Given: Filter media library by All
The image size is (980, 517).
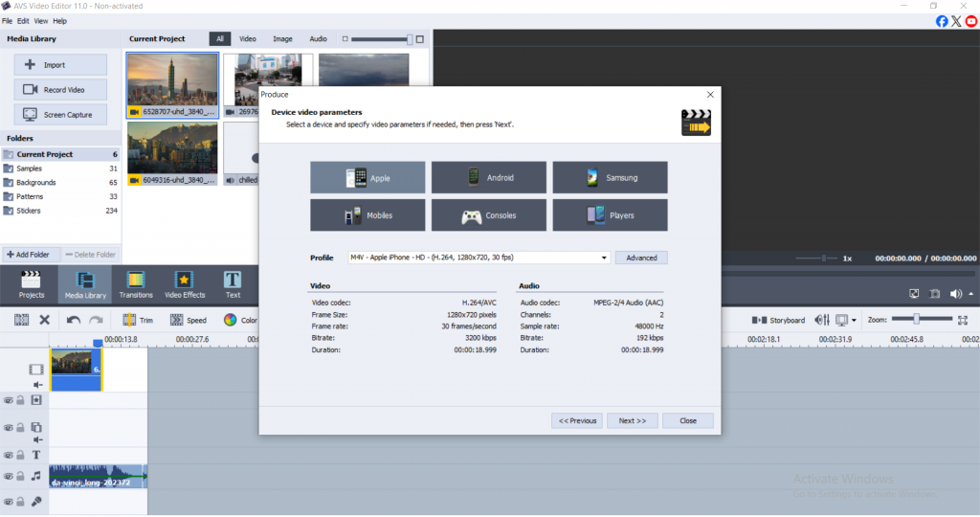Looking at the screenshot, I should coord(220,38).
